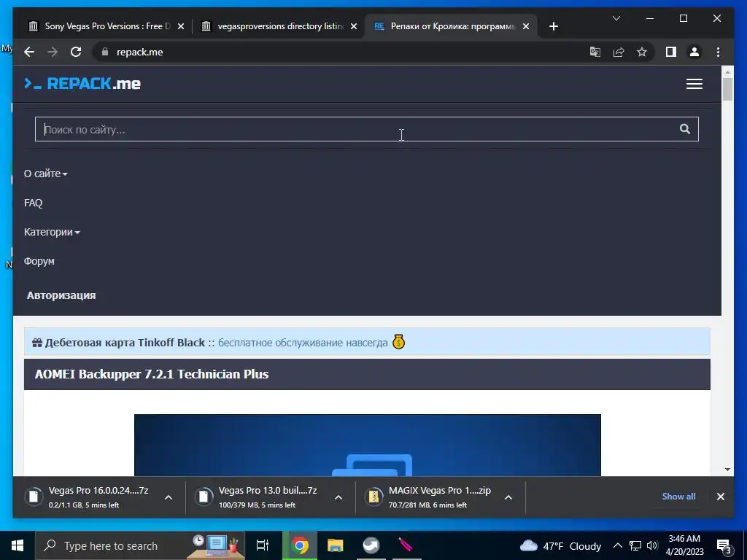
Task: Open the weather widget 47°F Cloudy
Action: tap(560, 545)
